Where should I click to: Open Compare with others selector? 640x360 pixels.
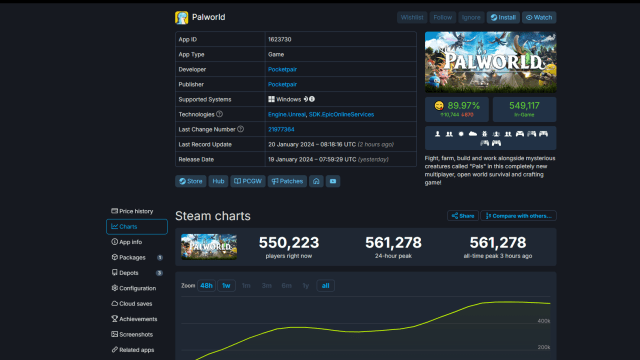518,216
